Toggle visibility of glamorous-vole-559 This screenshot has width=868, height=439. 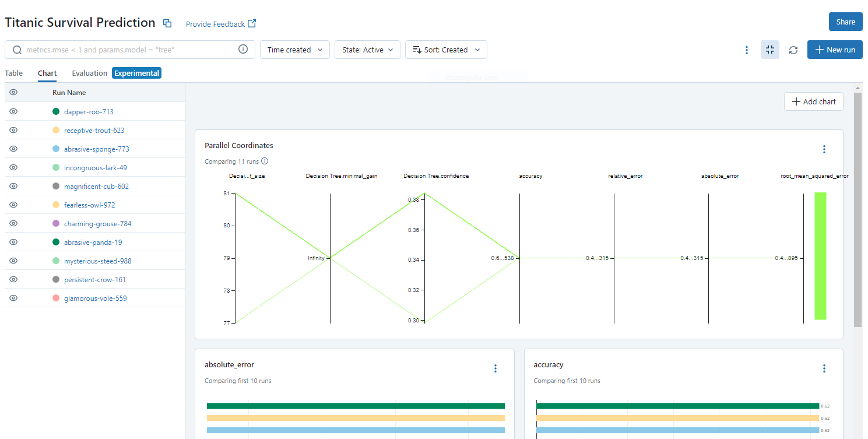pyautogui.click(x=13, y=298)
